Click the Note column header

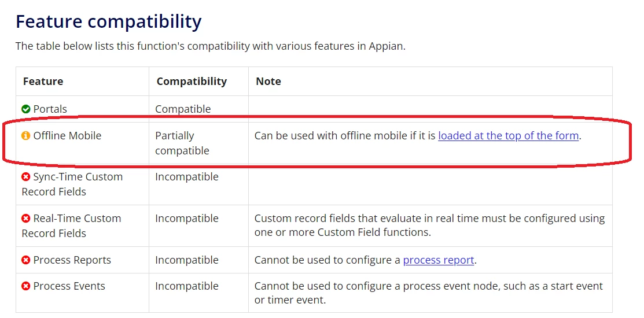click(268, 82)
